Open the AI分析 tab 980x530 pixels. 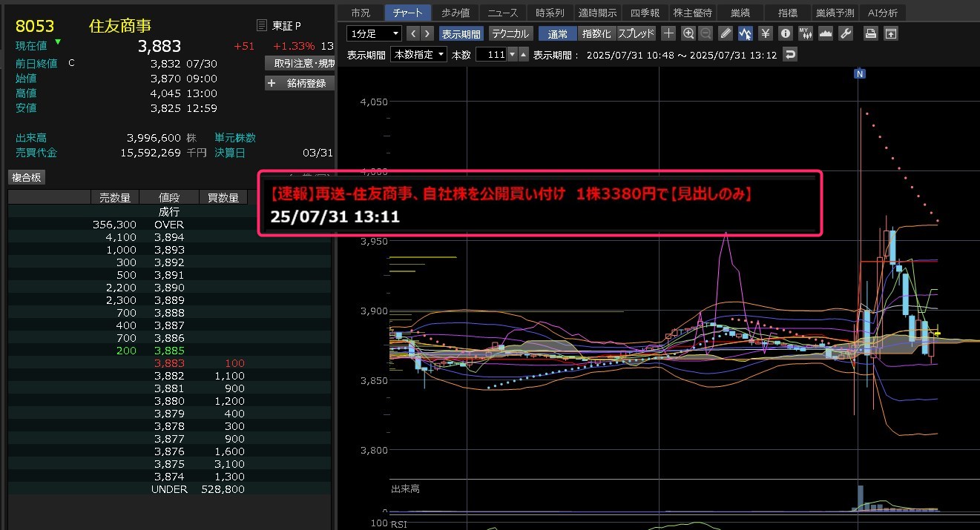click(882, 13)
